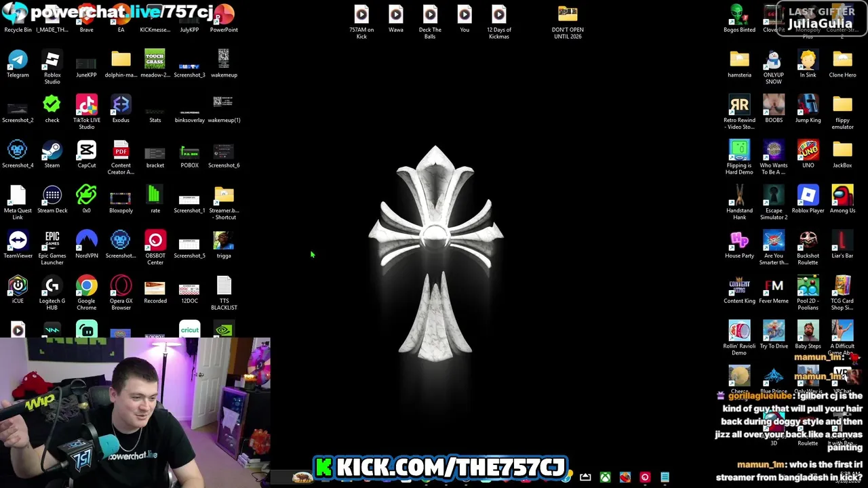Open the Recycle Bin desktop icon

point(18,18)
